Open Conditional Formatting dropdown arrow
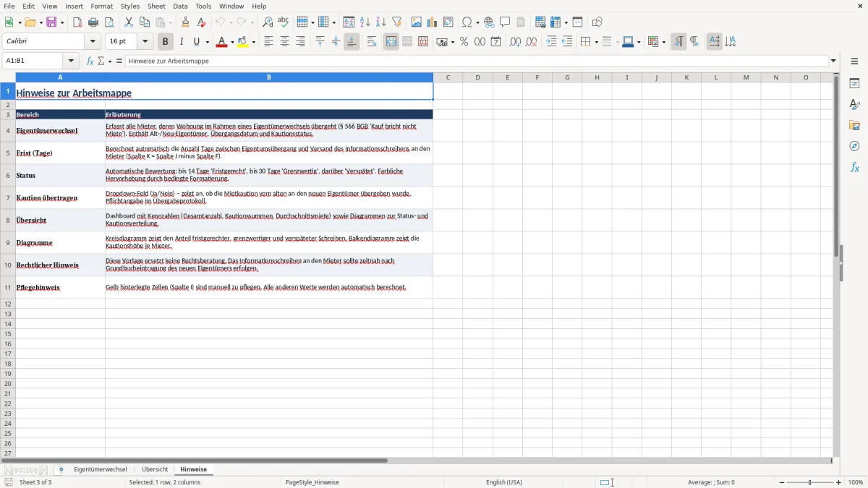 tap(663, 42)
